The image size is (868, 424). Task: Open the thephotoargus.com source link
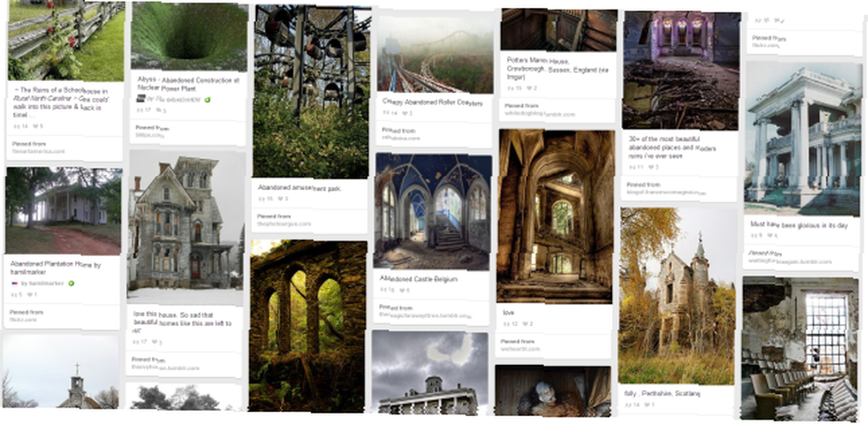284,224
